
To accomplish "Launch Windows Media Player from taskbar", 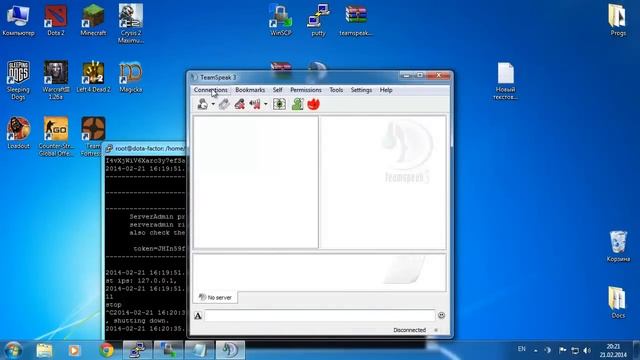I will [x=74, y=350].
